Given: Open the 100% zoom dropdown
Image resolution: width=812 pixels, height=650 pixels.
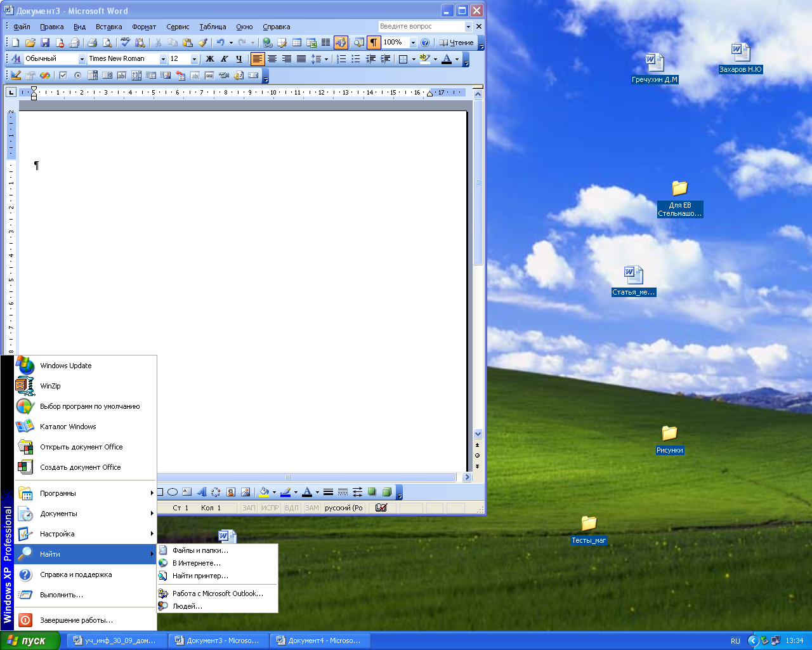Looking at the screenshot, I should (x=413, y=43).
